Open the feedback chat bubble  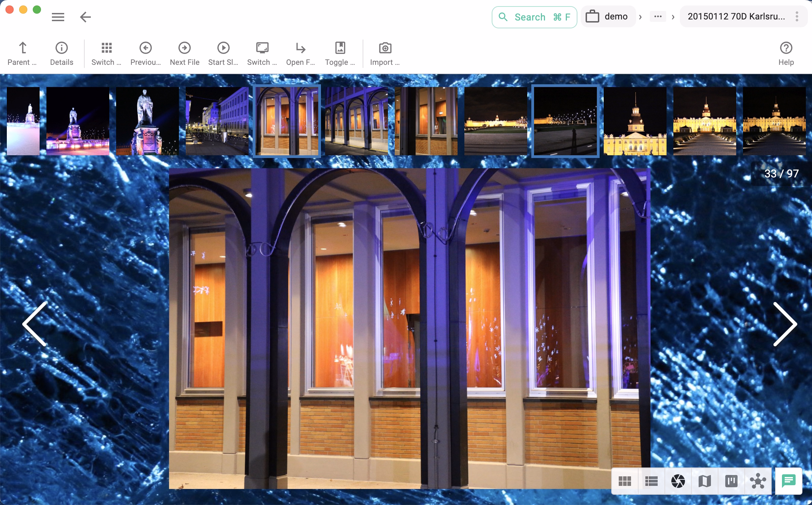(789, 481)
